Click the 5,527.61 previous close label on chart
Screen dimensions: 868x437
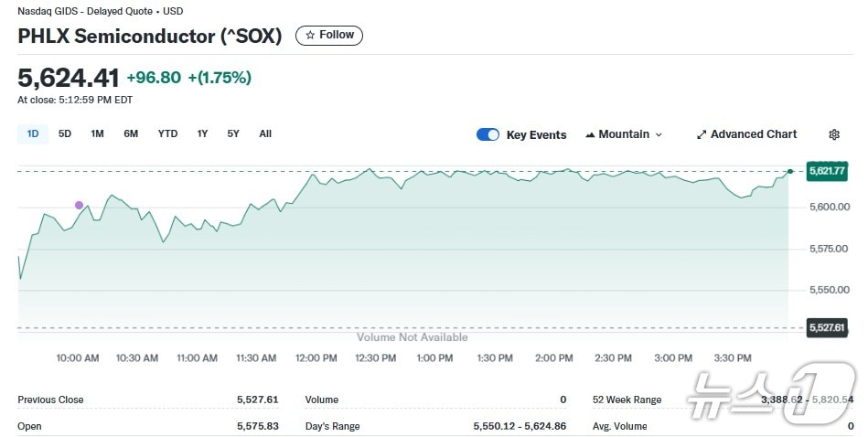[x=826, y=327]
